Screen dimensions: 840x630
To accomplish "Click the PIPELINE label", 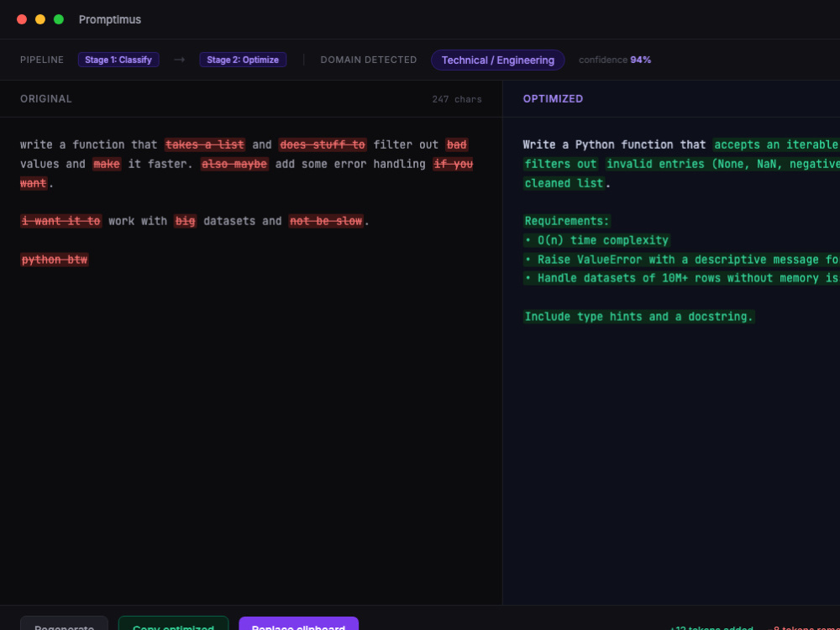I will [x=42, y=60].
